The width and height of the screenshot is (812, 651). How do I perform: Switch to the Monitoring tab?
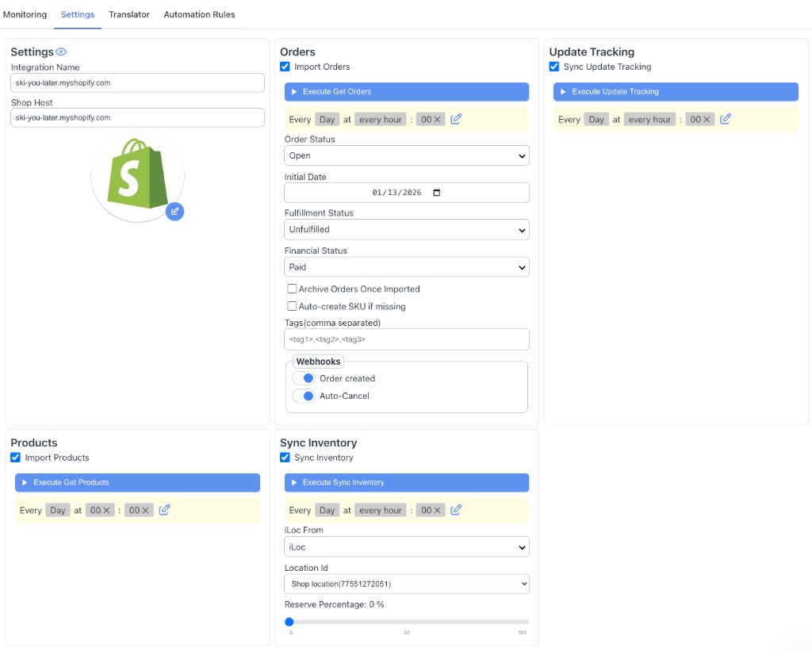pyautogui.click(x=25, y=13)
